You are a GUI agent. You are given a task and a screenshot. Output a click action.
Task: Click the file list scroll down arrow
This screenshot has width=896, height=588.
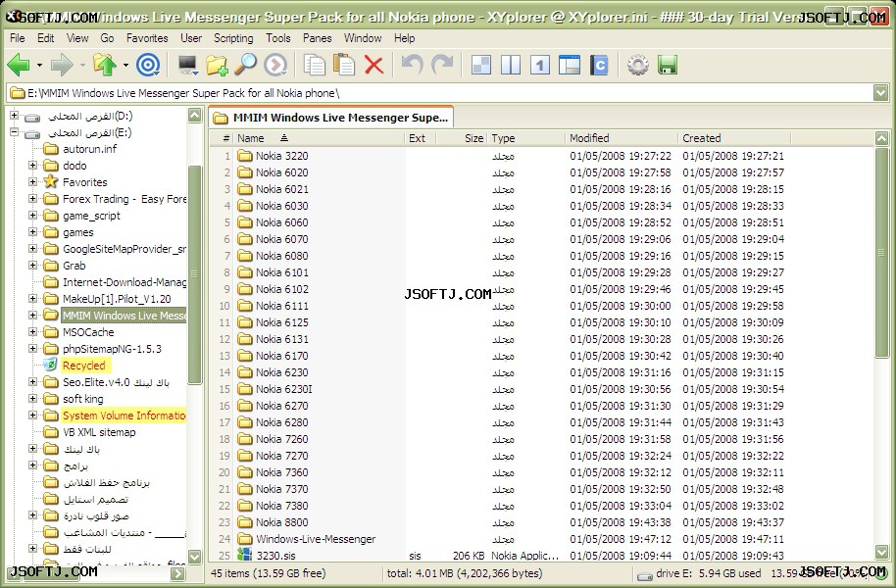(x=881, y=552)
